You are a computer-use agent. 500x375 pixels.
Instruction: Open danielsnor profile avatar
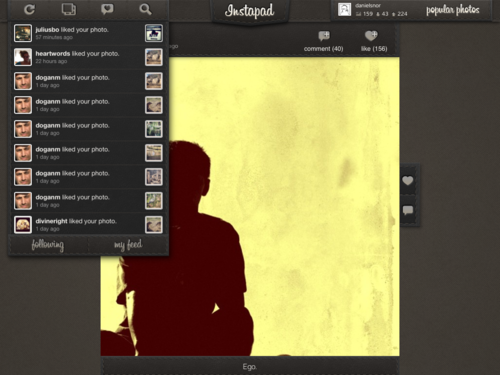tap(345, 10)
